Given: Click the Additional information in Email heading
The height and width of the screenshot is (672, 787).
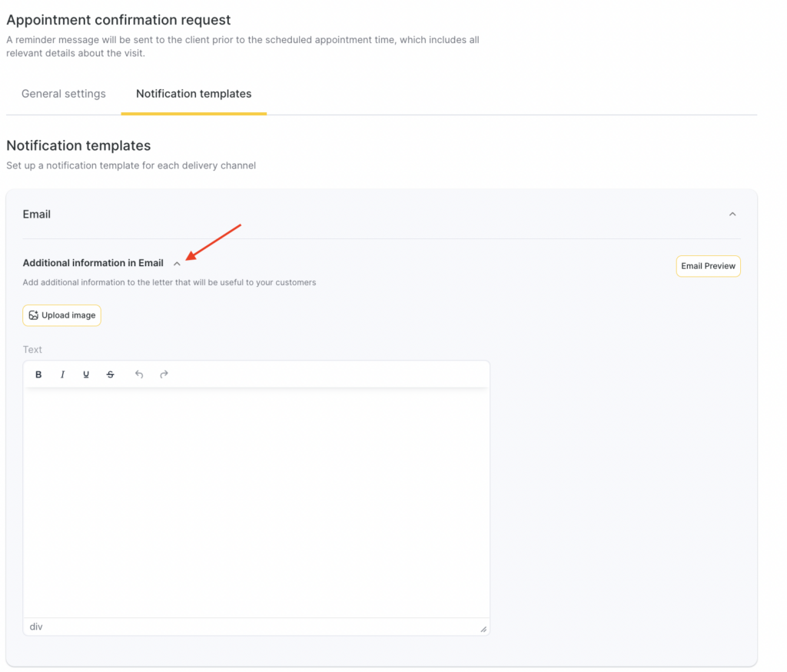Looking at the screenshot, I should 93,263.
